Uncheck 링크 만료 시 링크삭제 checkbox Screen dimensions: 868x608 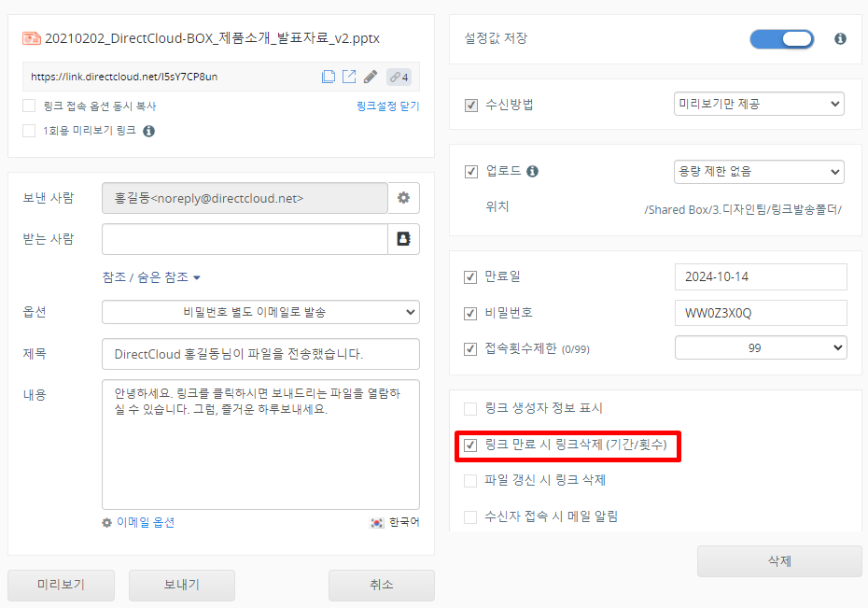(x=471, y=445)
